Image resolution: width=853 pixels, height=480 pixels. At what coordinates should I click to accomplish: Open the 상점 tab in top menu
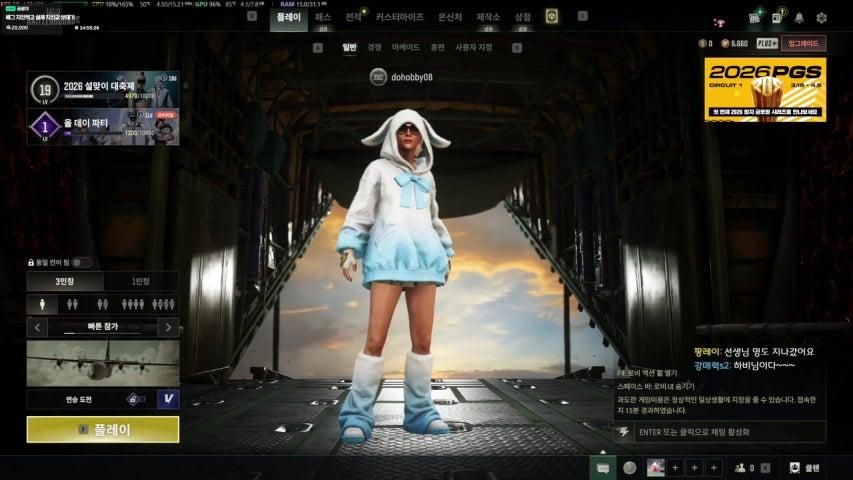(x=522, y=17)
